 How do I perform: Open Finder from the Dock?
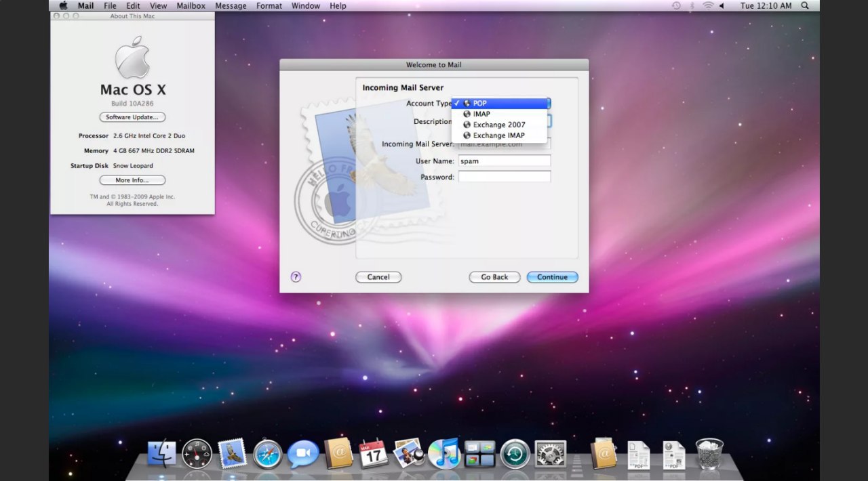coord(161,453)
